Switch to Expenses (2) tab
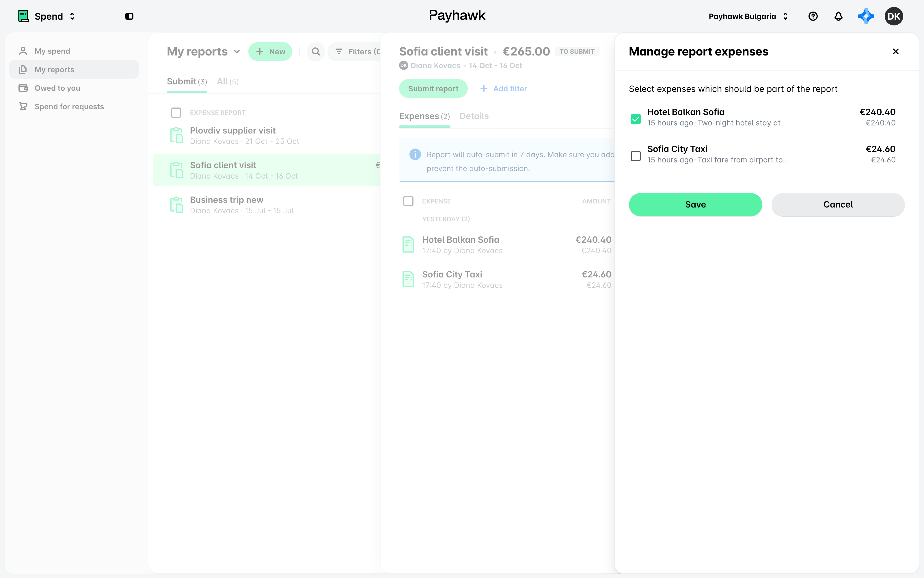The image size is (924, 578). 424,116
